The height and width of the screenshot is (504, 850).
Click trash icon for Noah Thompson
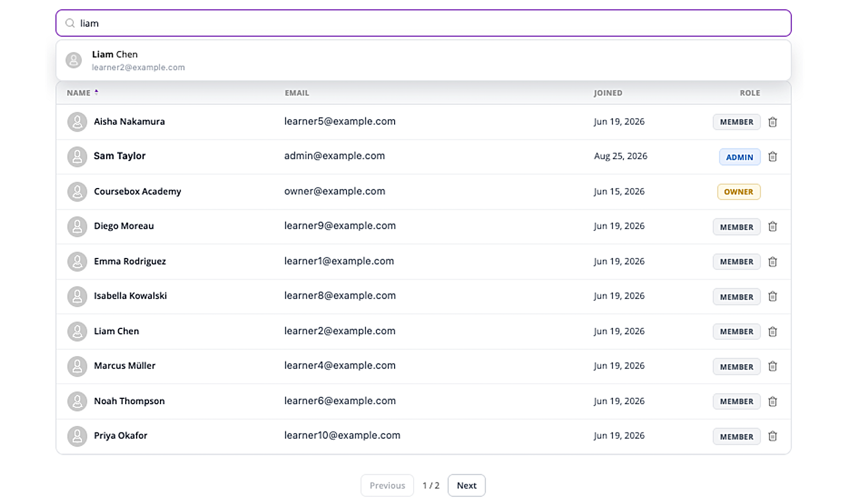coord(772,402)
